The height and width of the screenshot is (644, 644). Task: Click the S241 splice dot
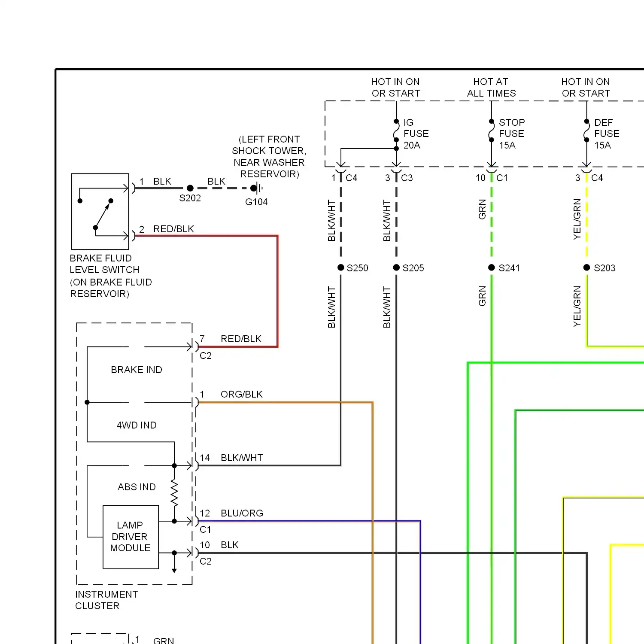(x=492, y=267)
